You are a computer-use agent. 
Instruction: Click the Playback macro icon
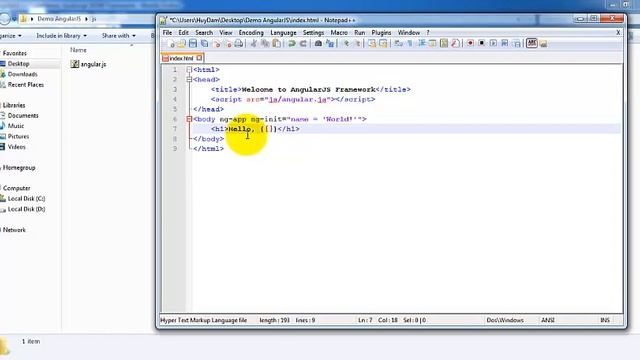coord(493,43)
